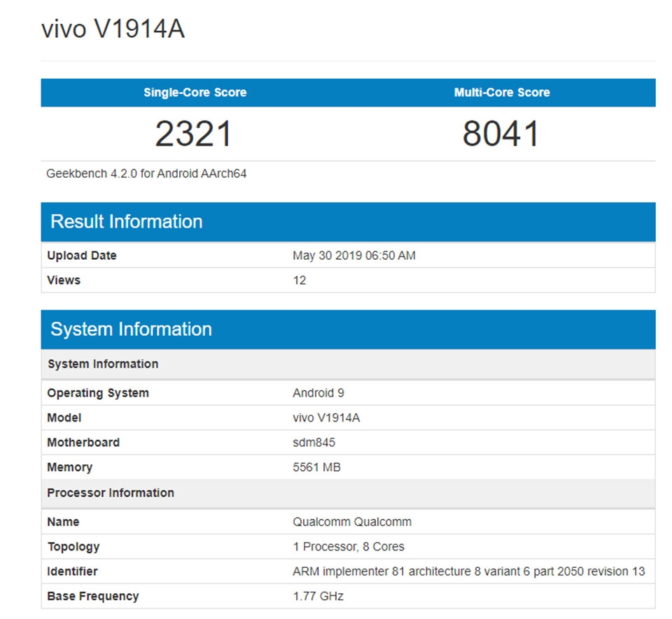Select vivo V1914A in the Model row
The image size is (672, 619).
[x=326, y=418]
